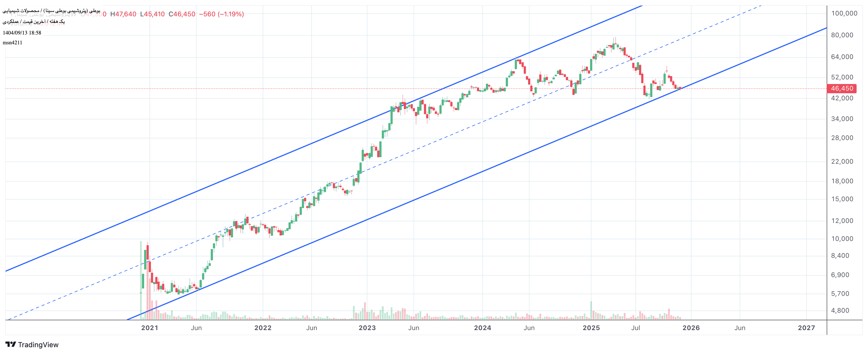
Task: Select the 2027 label on time axis
Action: point(806,328)
